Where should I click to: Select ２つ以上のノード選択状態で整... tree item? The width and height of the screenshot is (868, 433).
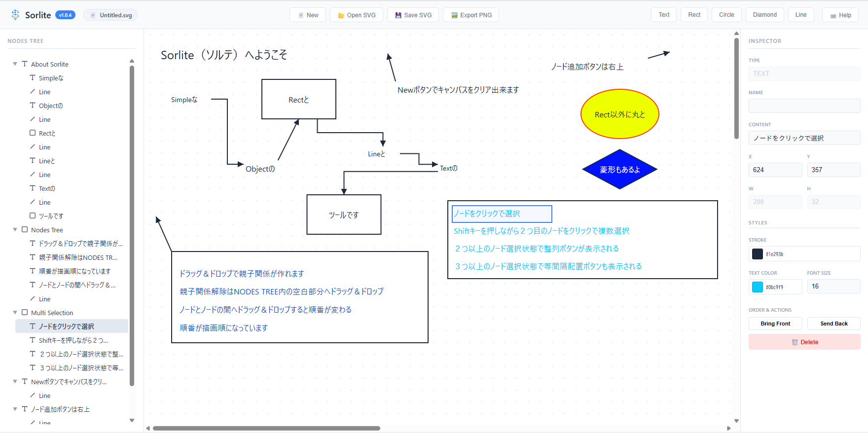tap(72, 354)
